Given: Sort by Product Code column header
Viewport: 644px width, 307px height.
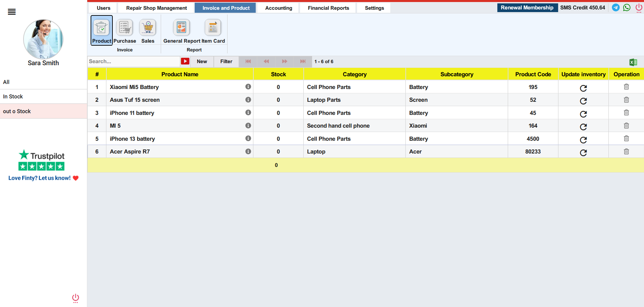Looking at the screenshot, I should tap(533, 74).
